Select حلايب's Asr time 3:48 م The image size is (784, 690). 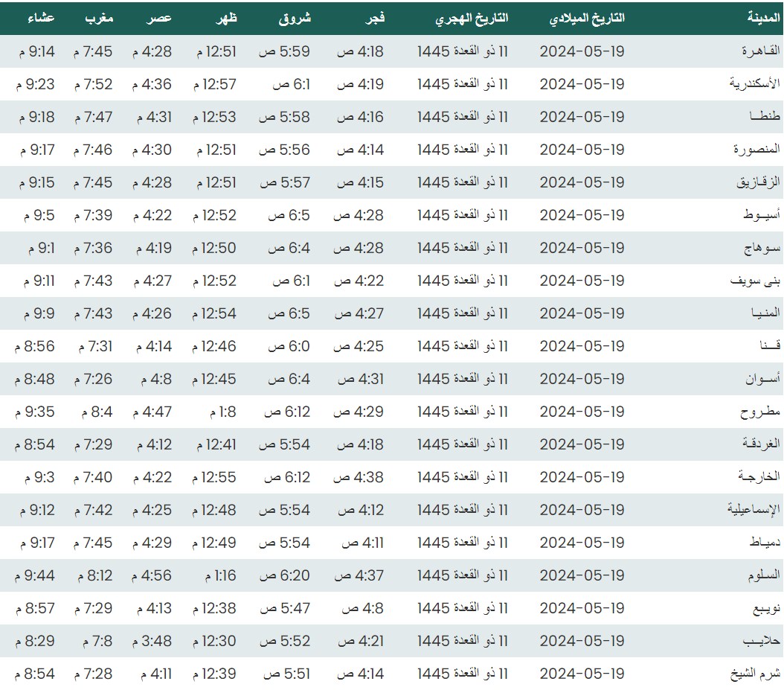(152, 641)
